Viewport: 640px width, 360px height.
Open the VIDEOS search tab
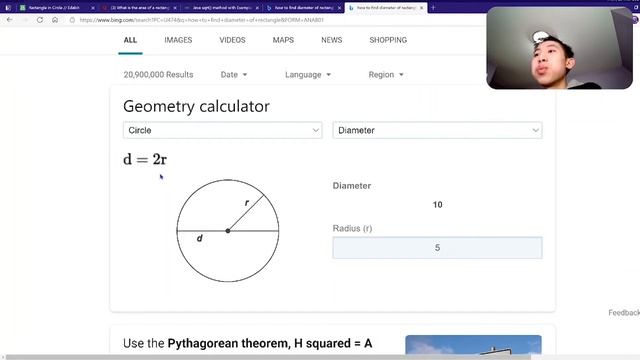point(232,40)
